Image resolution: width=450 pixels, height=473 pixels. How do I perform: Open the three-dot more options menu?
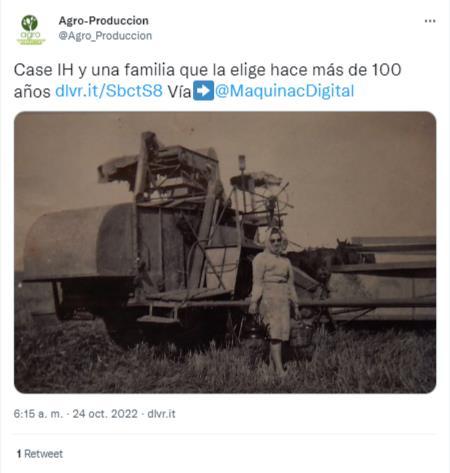point(430,21)
